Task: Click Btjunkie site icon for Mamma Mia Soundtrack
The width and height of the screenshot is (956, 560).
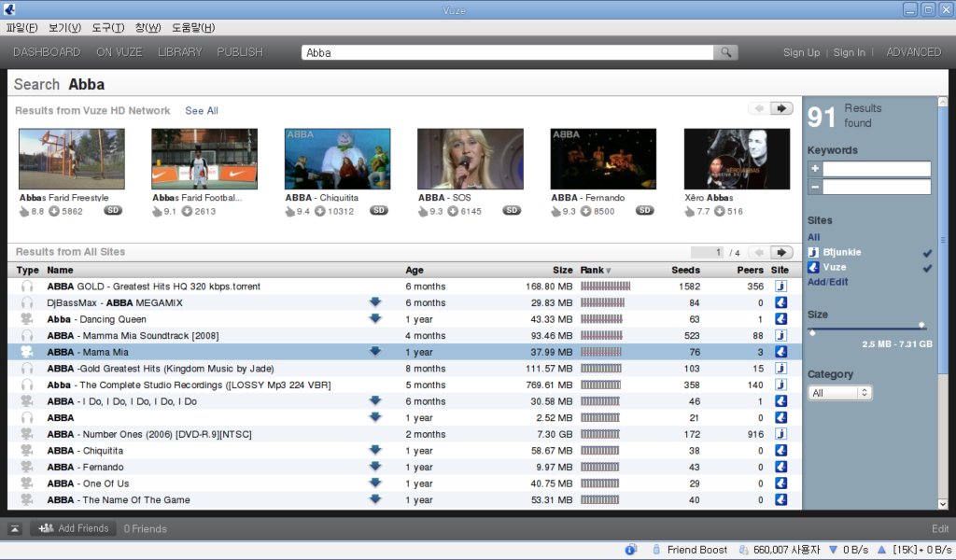Action: click(x=780, y=335)
